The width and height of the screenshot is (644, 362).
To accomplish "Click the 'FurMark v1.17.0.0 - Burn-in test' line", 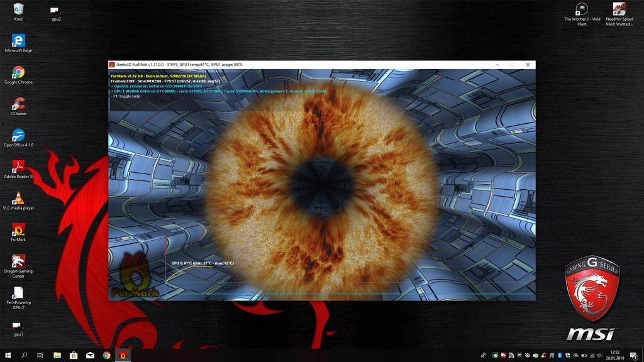I will [x=158, y=76].
